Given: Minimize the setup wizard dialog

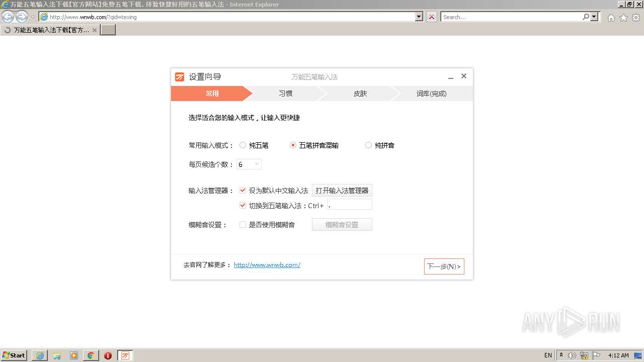Looking at the screenshot, I should tap(451, 77).
